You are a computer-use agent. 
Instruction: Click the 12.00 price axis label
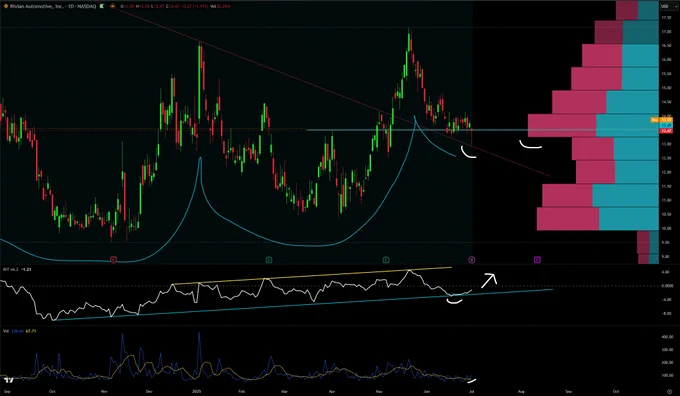click(x=666, y=172)
